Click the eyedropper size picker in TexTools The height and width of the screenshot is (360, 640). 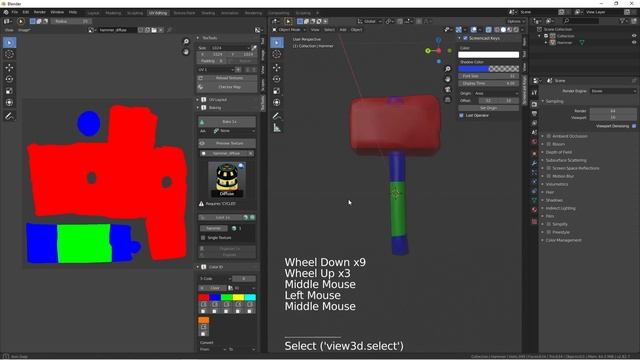click(x=254, y=48)
